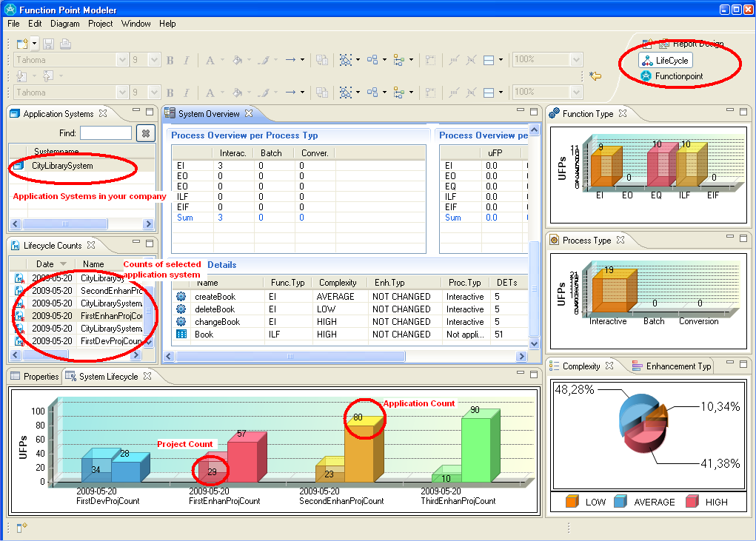Open the 100% zoom dropdown in lower toolbar

click(577, 92)
